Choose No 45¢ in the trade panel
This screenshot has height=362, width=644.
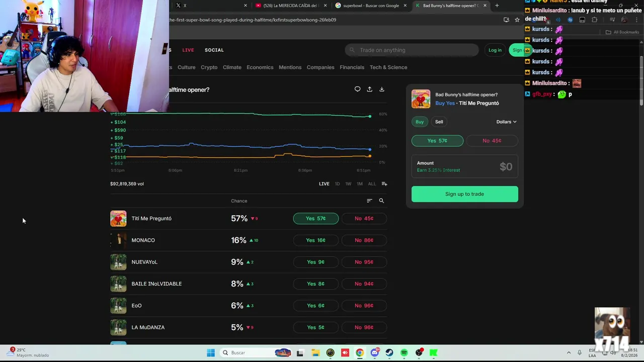pyautogui.click(x=492, y=141)
